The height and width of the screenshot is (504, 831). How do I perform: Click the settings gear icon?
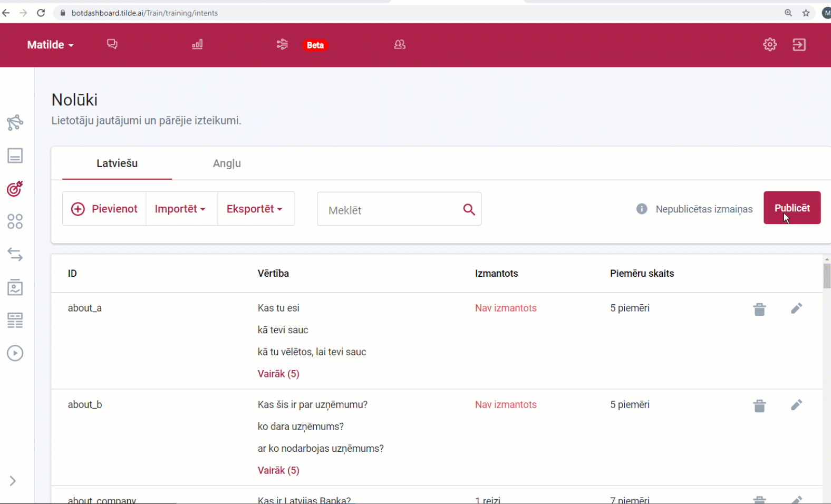pos(770,45)
